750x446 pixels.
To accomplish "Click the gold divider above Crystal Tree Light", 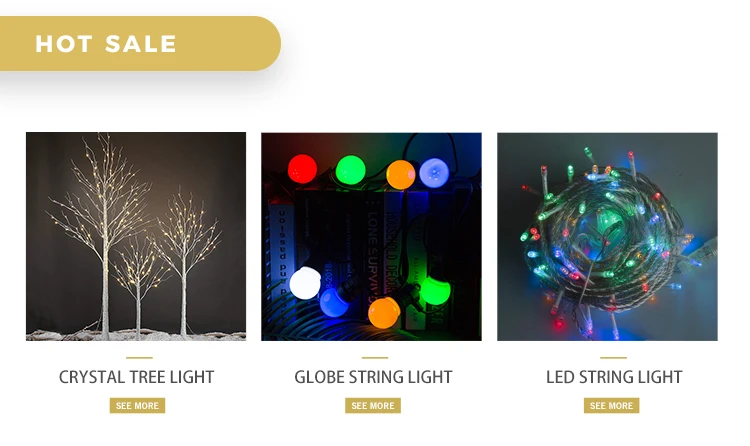I will [x=139, y=357].
